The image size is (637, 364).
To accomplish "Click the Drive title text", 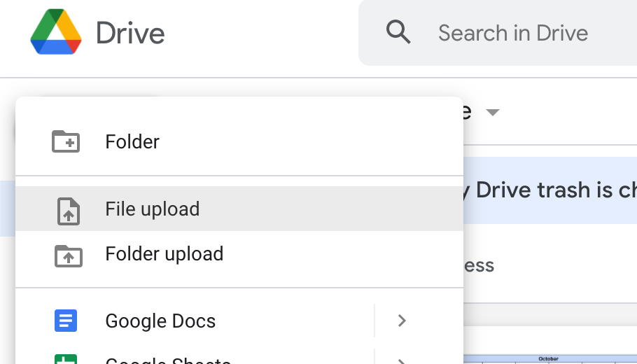I will point(130,34).
